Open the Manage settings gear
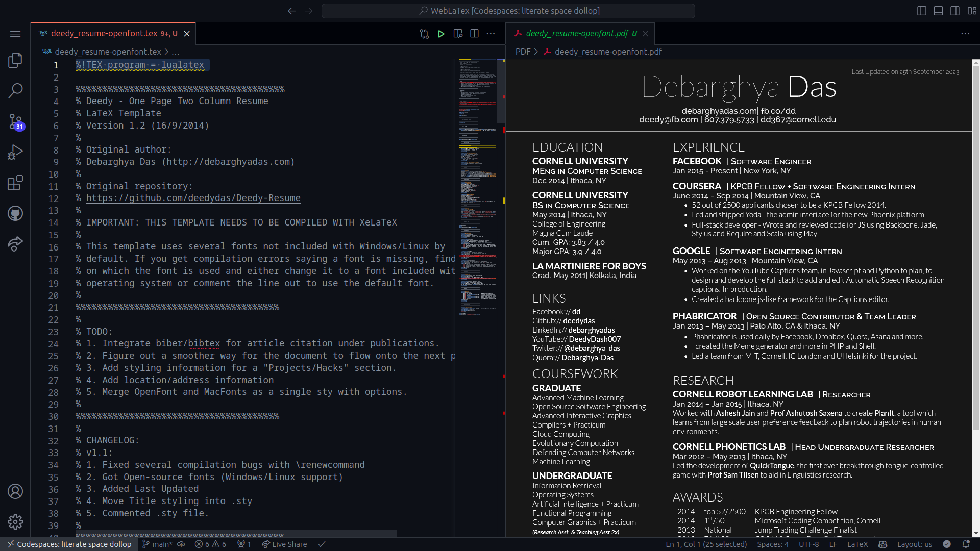The image size is (980, 551). tap(15, 522)
